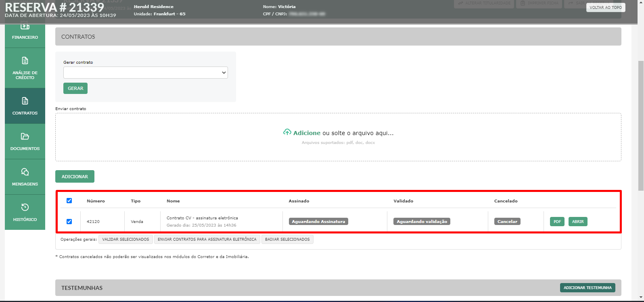Click the Validado column header
The image size is (644, 302).
[404, 201]
